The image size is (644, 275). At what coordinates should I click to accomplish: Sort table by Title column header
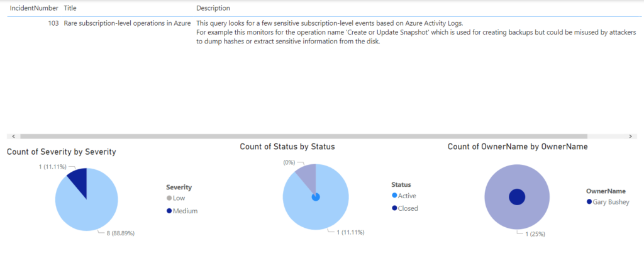tap(70, 8)
